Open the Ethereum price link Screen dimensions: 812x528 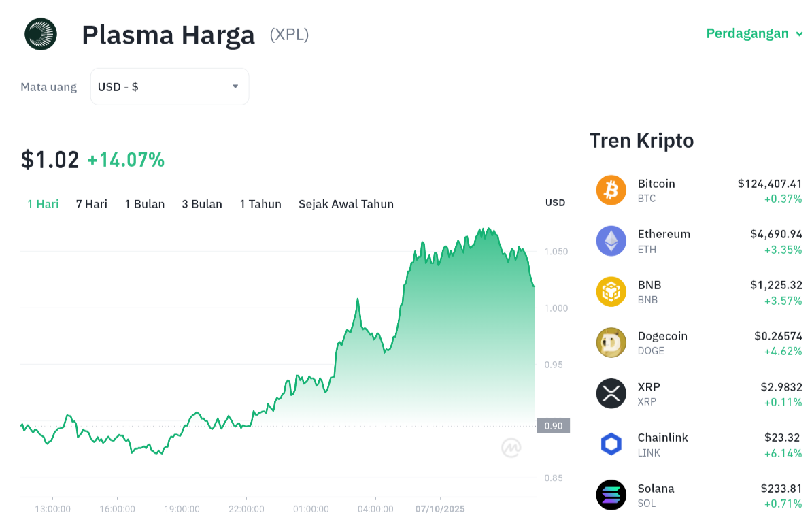click(664, 234)
